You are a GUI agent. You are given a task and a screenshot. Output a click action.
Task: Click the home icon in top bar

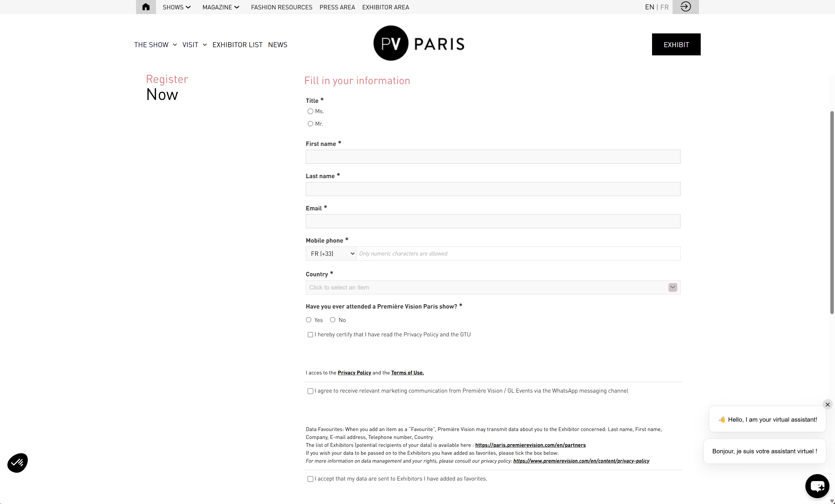pyautogui.click(x=146, y=7)
